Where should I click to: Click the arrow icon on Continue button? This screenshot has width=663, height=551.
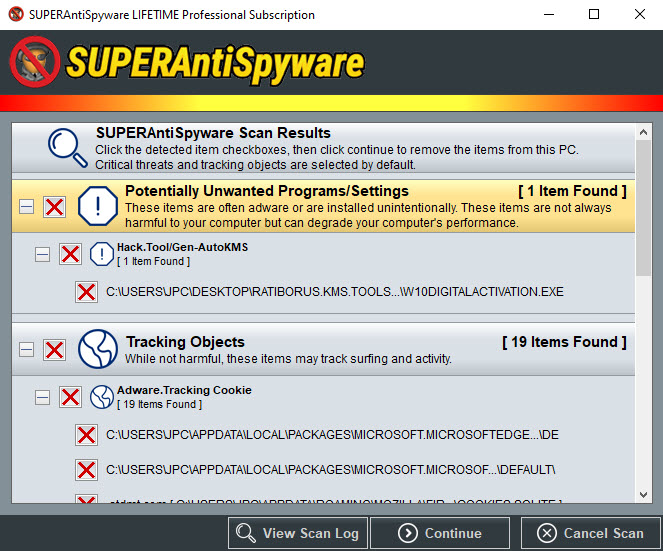coord(408,533)
